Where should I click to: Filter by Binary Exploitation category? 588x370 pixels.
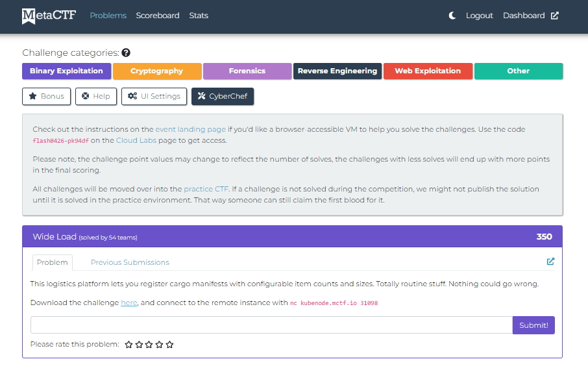tap(66, 71)
